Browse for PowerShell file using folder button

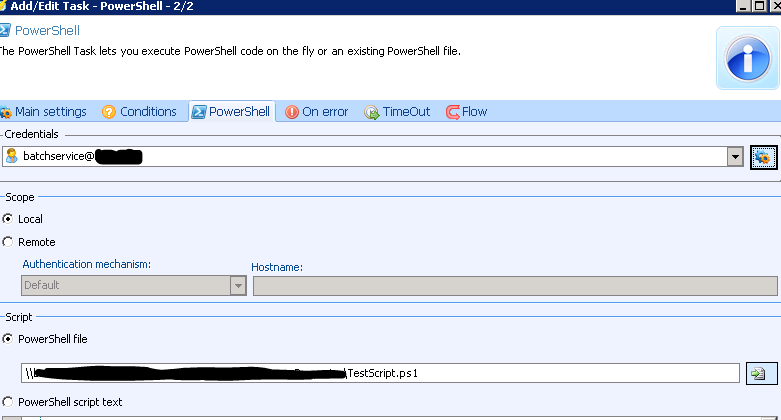(761, 373)
